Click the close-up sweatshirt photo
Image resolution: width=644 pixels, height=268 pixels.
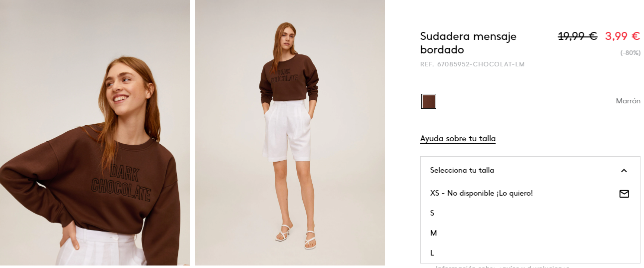[95, 133]
